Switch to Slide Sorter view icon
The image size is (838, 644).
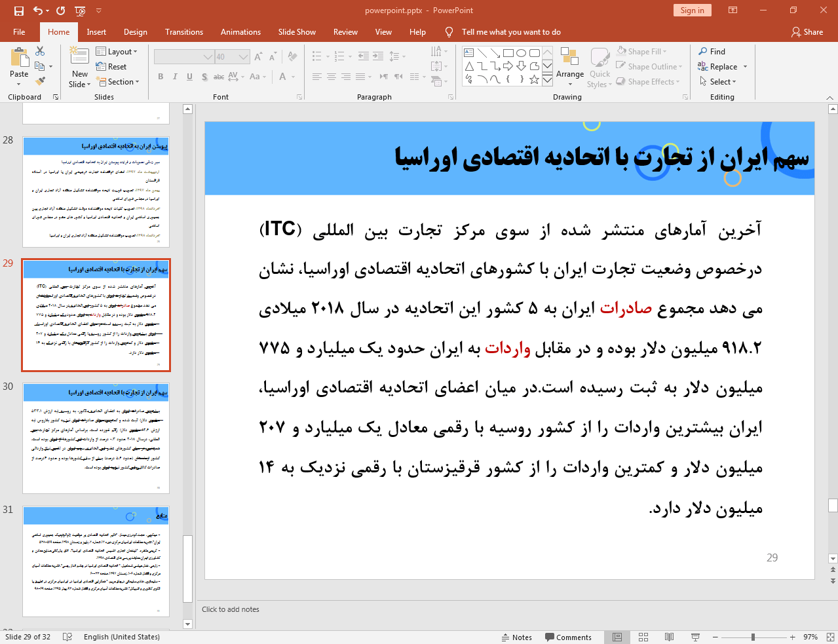tap(643, 637)
